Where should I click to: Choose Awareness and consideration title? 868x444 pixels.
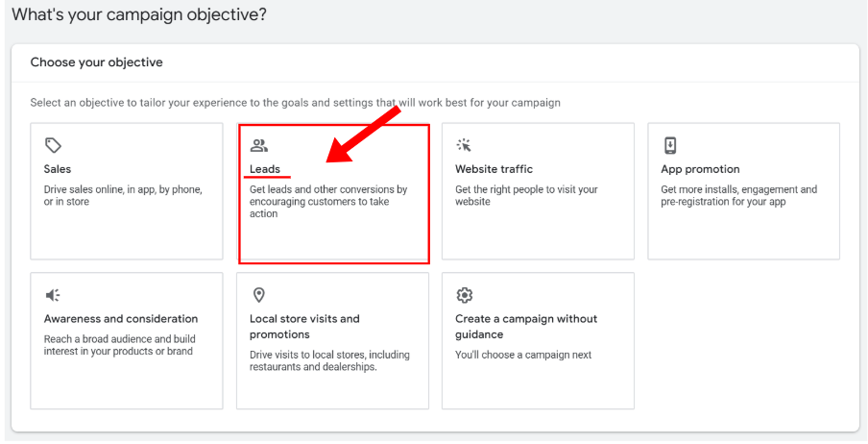tap(121, 319)
